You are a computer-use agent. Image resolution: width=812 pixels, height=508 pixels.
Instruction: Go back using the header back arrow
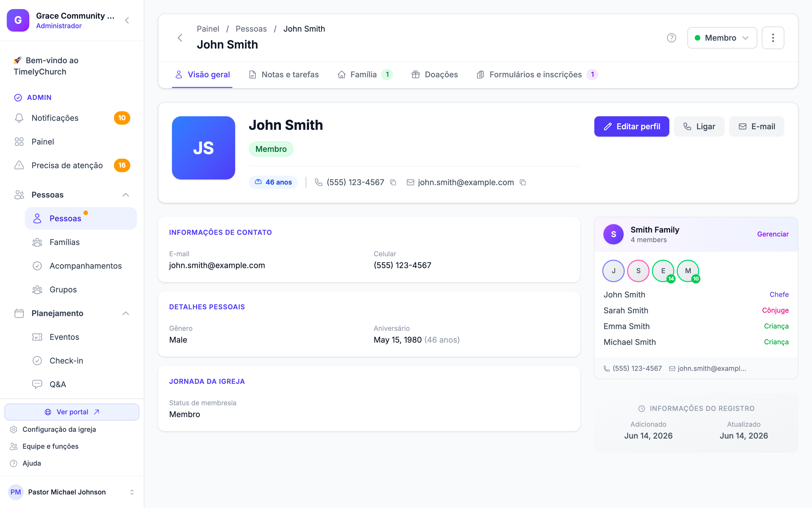(x=180, y=38)
